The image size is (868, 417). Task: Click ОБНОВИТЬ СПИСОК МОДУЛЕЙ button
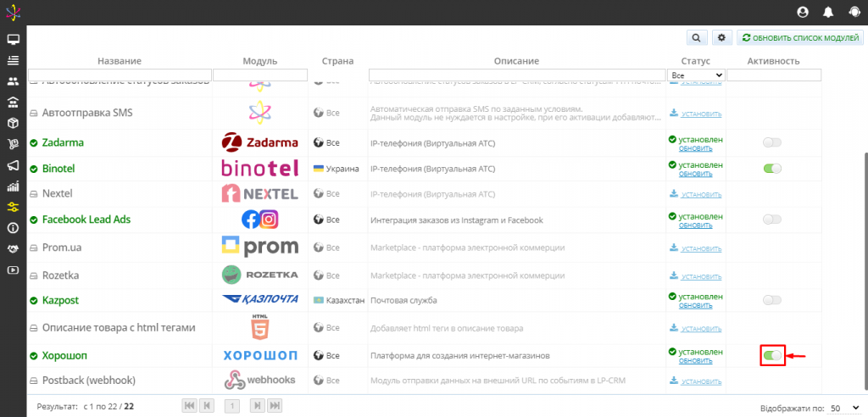pyautogui.click(x=800, y=37)
